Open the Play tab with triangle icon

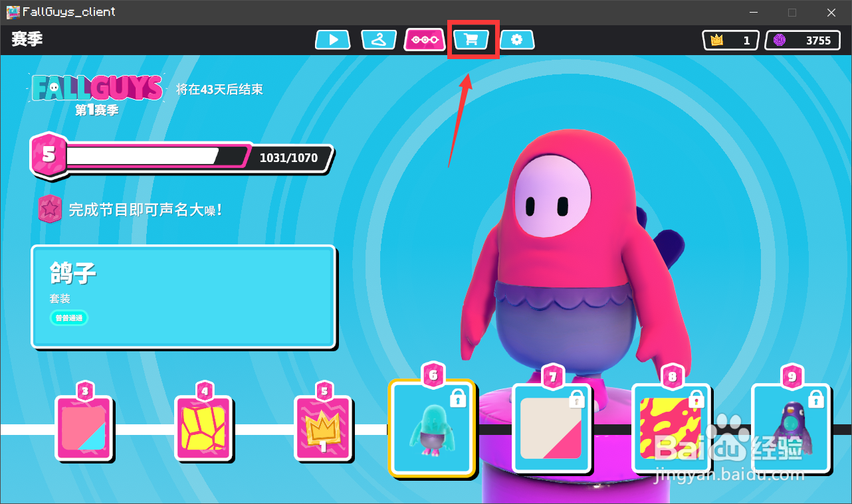334,40
